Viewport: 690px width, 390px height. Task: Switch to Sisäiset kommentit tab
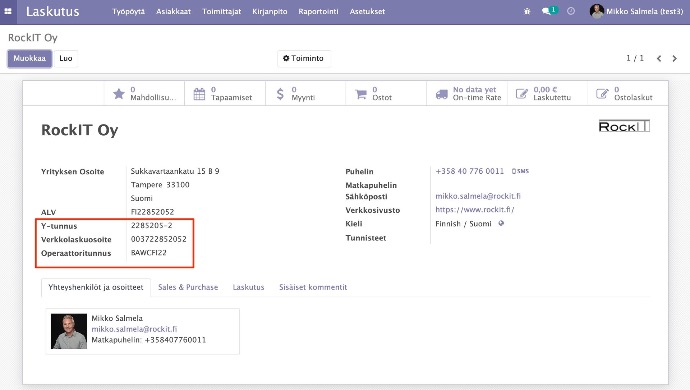click(313, 287)
